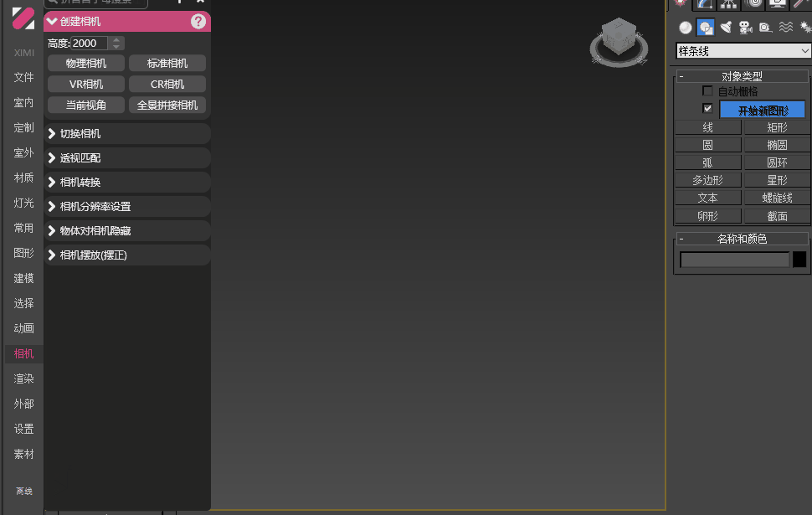Select the 多边形 shape button
812x515 pixels.
click(708, 180)
